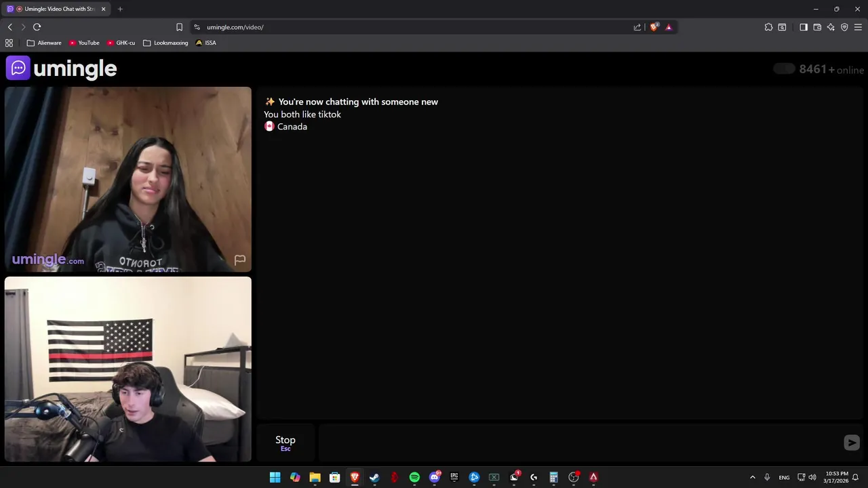This screenshot has width=868, height=488.
Task: Open File Explorer from the taskbar
Action: point(315,477)
